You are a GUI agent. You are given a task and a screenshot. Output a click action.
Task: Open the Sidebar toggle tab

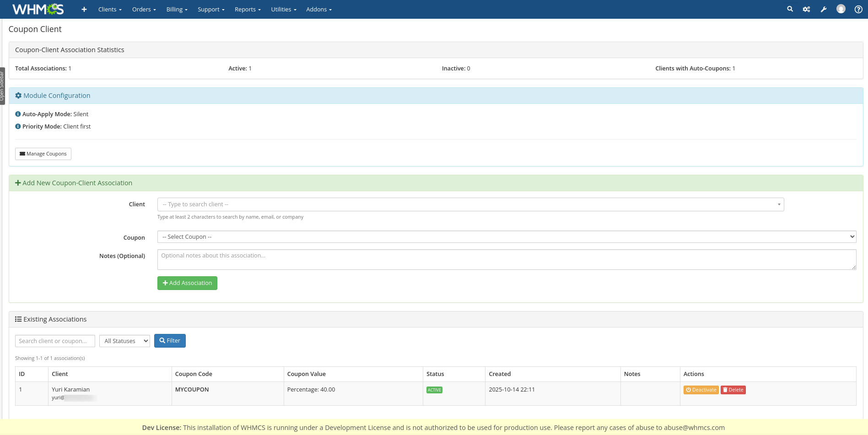click(x=2, y=86)
